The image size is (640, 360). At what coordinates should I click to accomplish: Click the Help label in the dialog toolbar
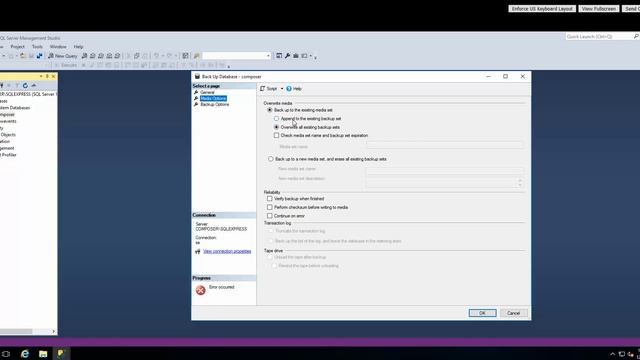tap(297, 89)
